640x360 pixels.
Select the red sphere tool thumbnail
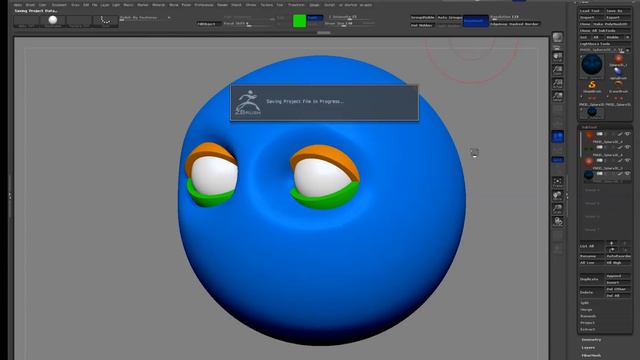[618, 60]
